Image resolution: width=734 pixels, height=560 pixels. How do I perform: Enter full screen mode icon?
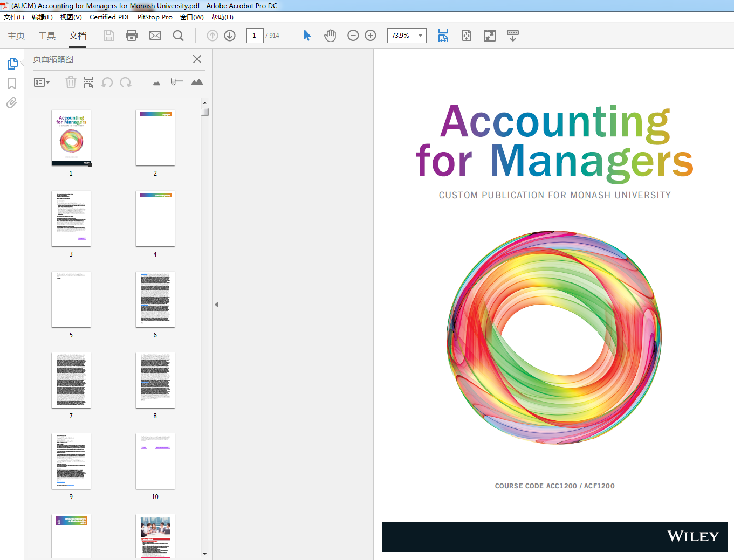[490, 36]
